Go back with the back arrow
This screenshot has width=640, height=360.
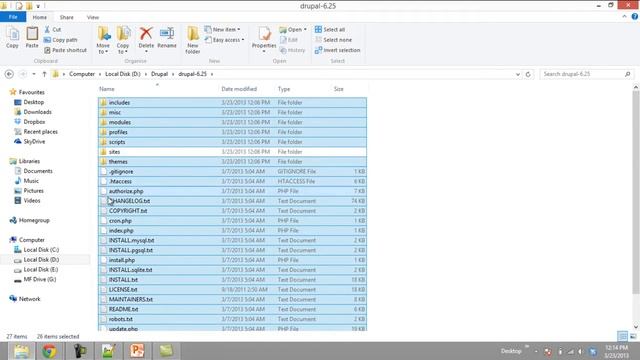pos(9,74)
